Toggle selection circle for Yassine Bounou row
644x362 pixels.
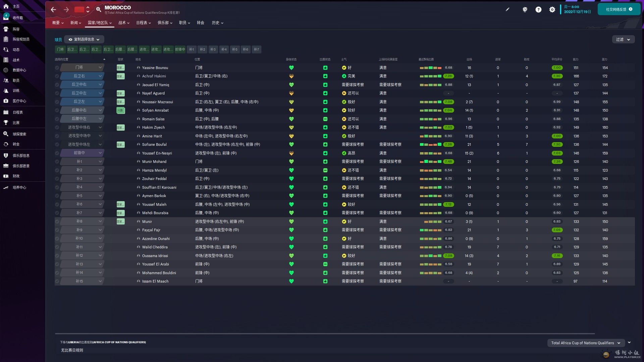click(57, 68)
